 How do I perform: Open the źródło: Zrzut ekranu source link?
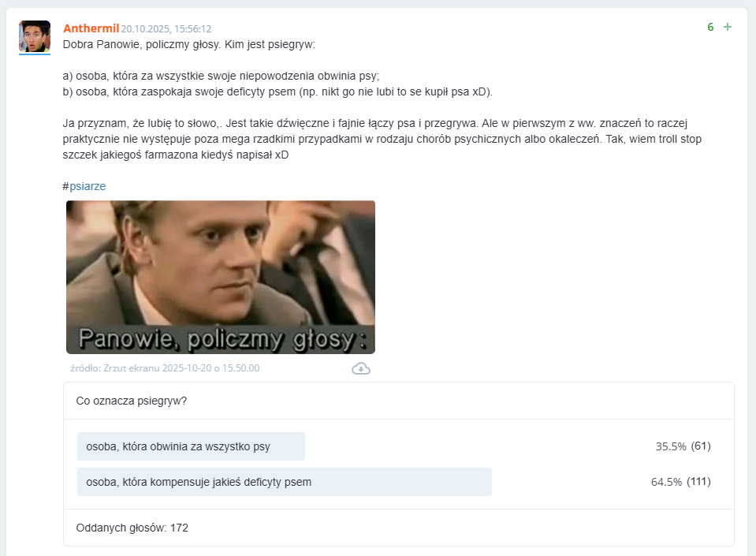165,368
